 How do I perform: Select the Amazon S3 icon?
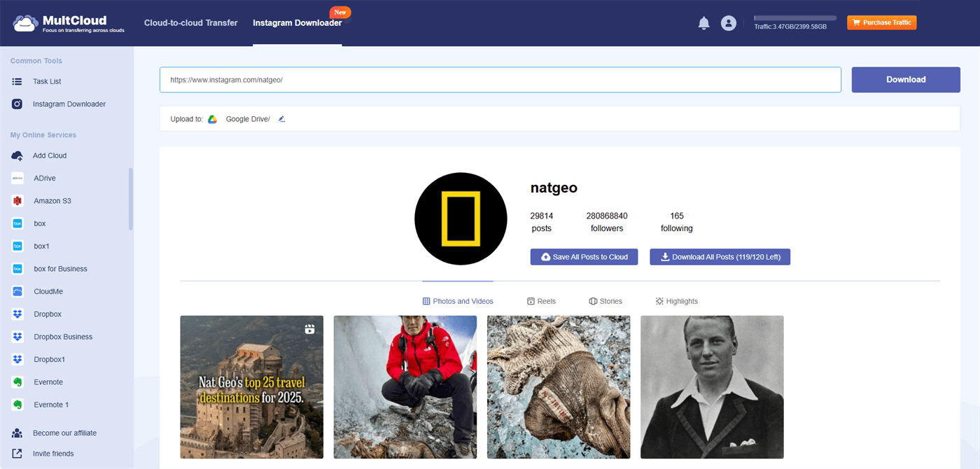[17, 201]
